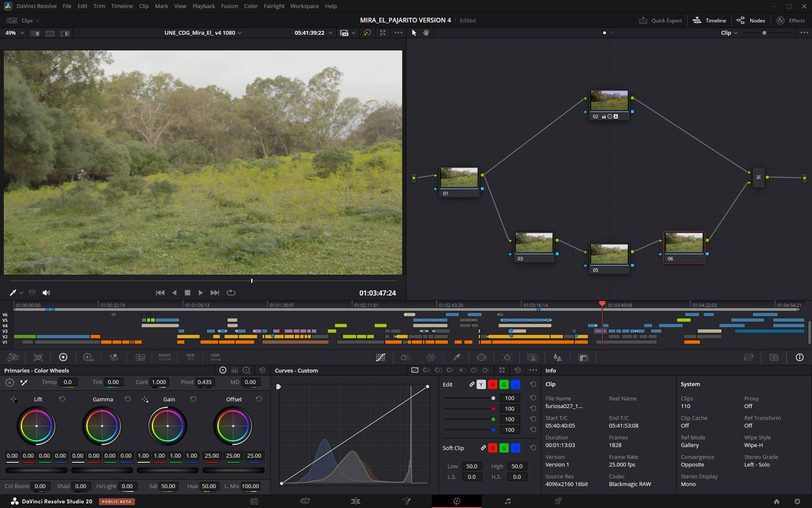Open the RGB Mixer palette
The image size is (812, 508).
point(114,357)
